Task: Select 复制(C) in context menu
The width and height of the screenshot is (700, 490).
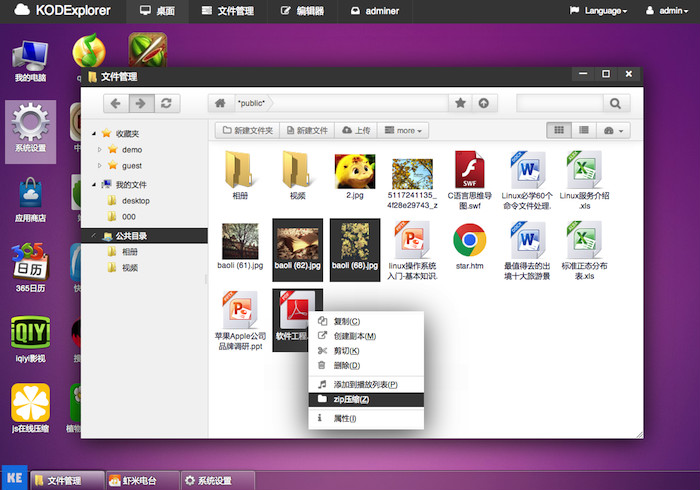Action: pyautogui.click(x=366, y=321)
